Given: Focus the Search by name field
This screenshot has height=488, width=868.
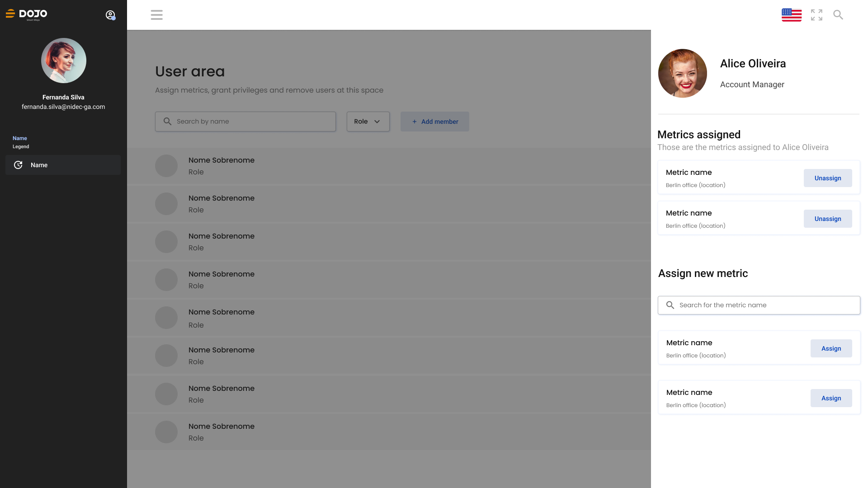Looking at the screenshot, I should [245, 122].
